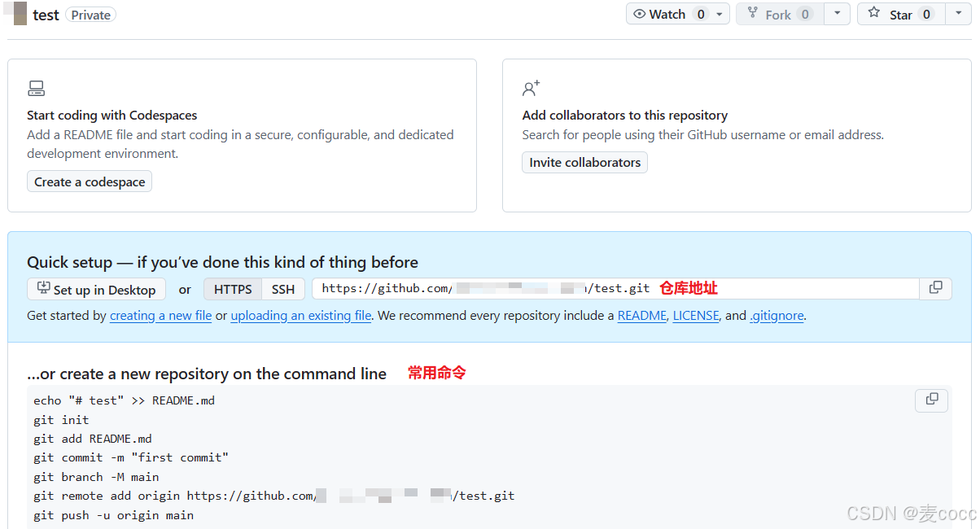The width and height of the screenshot is (980, 529).
Task: Click Invite collaborators button
Action: pos(584,162)
